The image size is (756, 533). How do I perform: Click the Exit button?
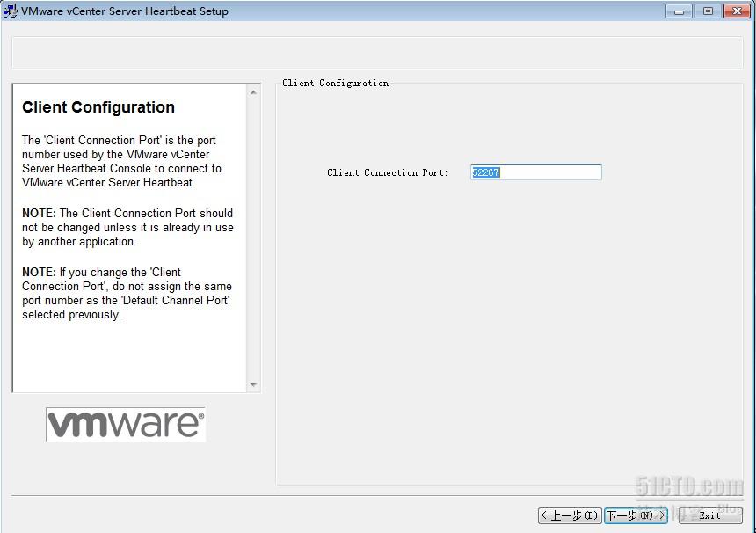click(x=710, y=515)
